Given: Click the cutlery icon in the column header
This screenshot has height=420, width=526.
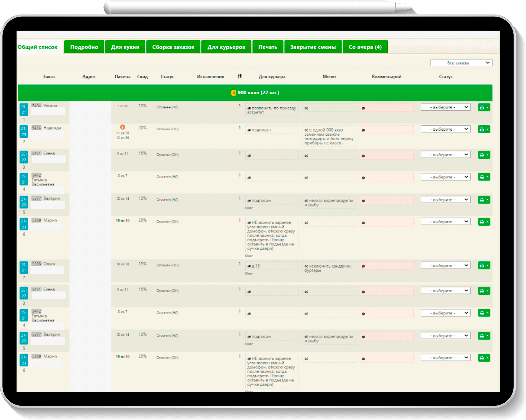Looking at the screenshot, I should click(240, 76).
